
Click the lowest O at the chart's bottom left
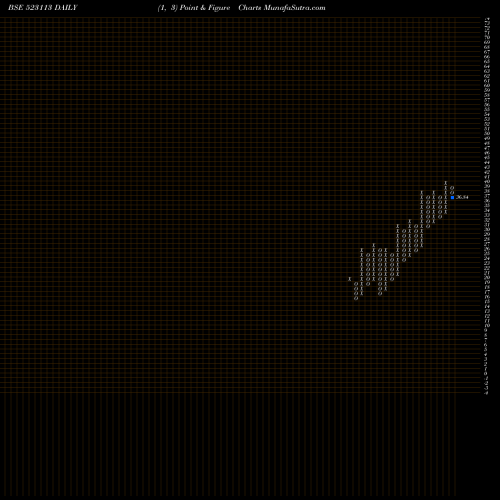point(356,298)
